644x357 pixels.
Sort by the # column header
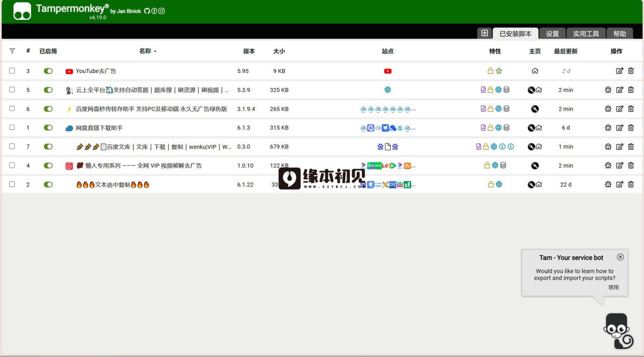point(28,52)
